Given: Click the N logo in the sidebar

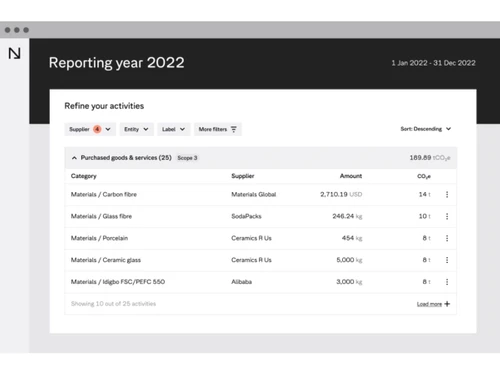Looking at the screenshot, I should click(x=14, y=53).
